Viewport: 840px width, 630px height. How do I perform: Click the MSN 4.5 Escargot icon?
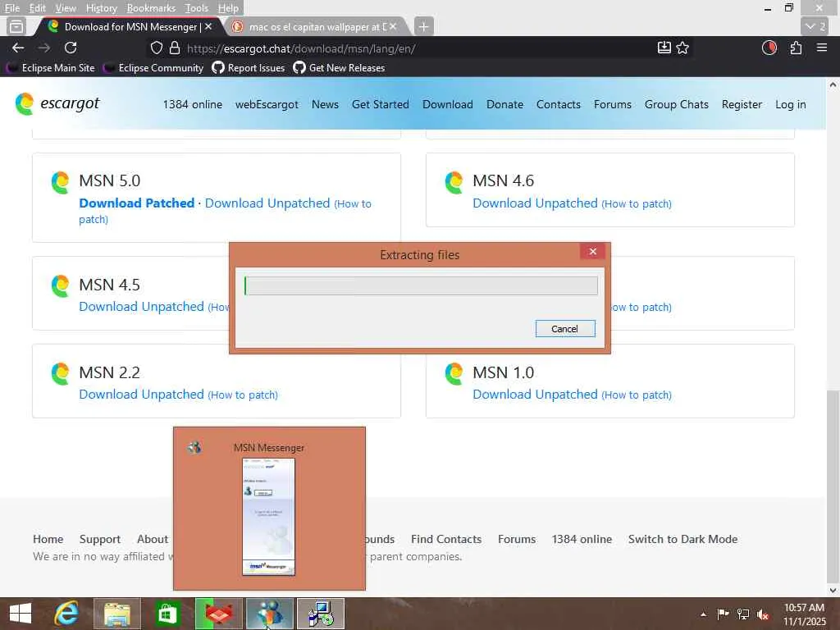click(60, 286)
